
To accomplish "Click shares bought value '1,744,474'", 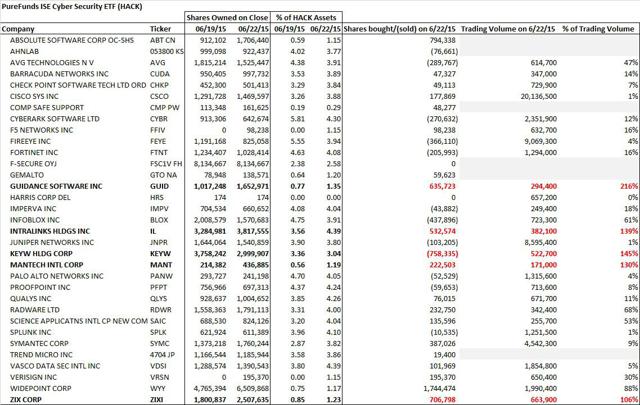I will tap(440, 389).
